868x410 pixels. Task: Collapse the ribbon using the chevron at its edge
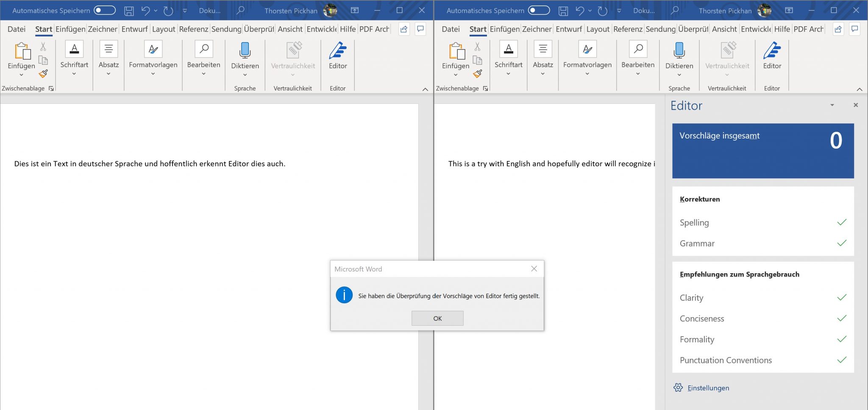click(426, 89)
